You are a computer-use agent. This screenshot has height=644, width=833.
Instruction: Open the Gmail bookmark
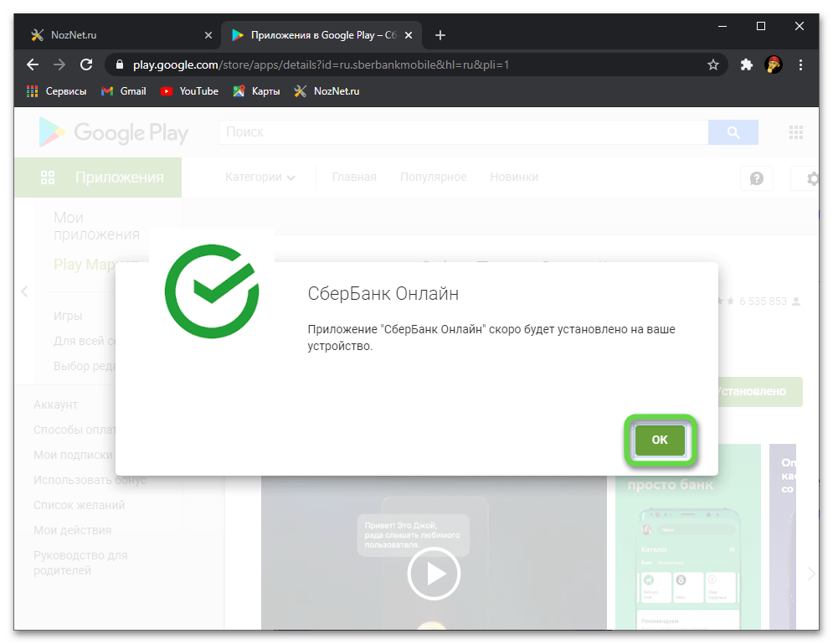[123, 91]
